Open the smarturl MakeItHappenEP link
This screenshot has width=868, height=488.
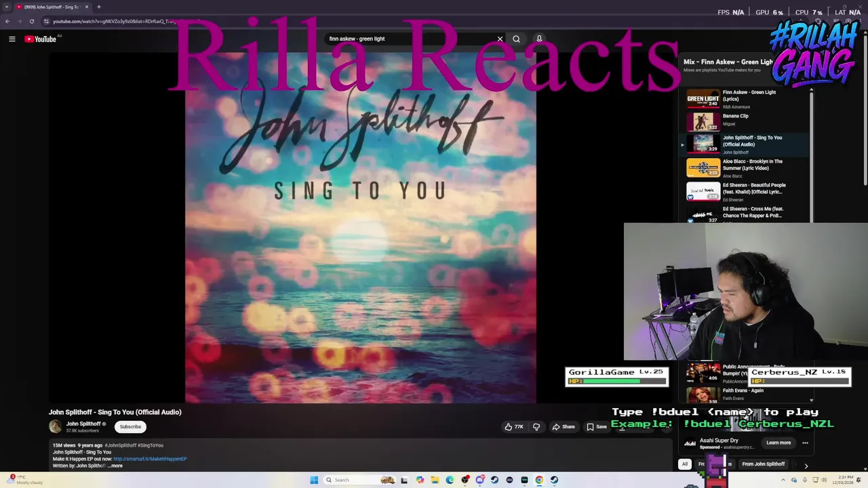click(150, 459)
